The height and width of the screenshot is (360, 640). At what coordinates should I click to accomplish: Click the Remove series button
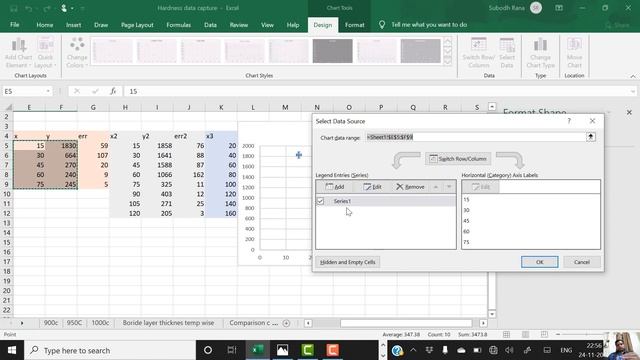pos(410,187)
